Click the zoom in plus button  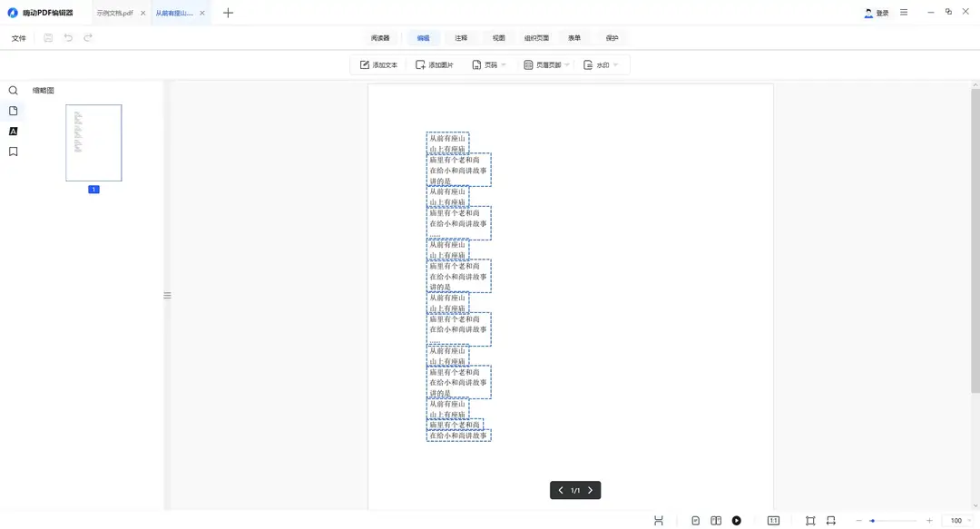[929, 520]
